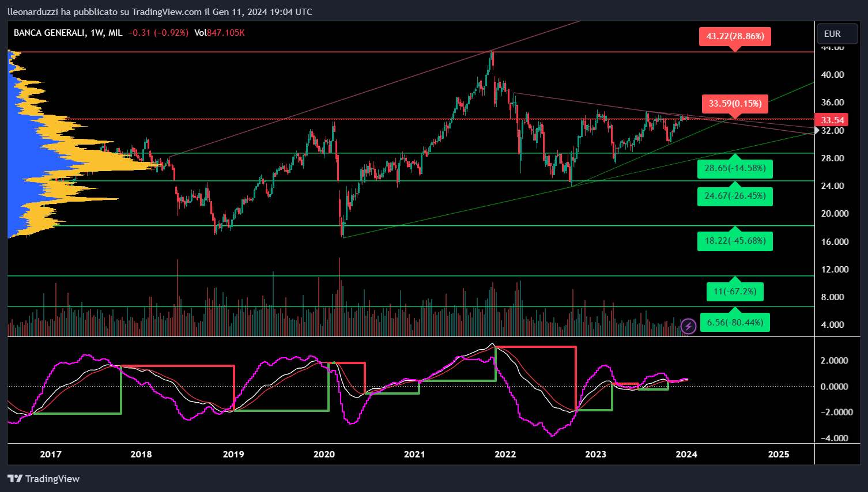Click the −2.0000 oscillator axis value
868x492 pixels.
[x=836, y=412]
